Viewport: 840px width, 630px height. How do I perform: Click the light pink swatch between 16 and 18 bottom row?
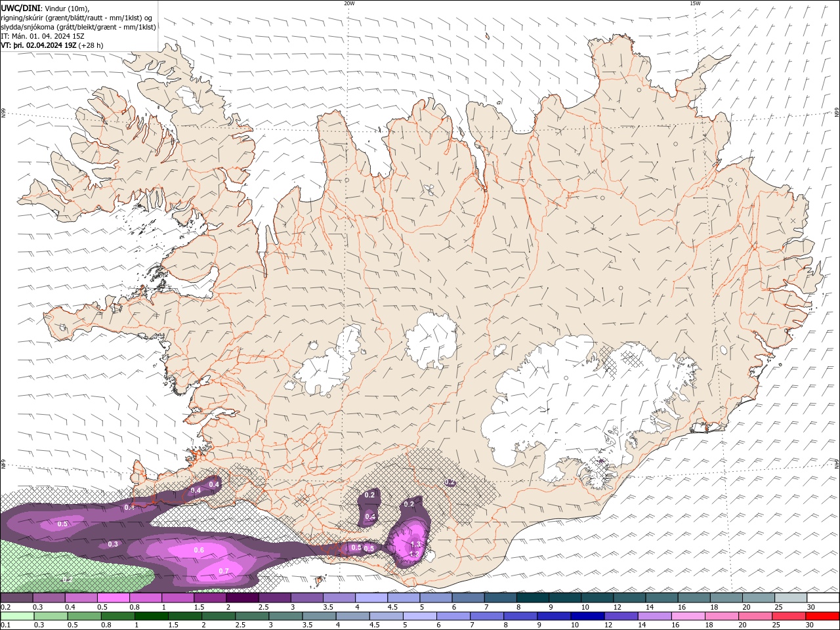(x=688, y=616)
